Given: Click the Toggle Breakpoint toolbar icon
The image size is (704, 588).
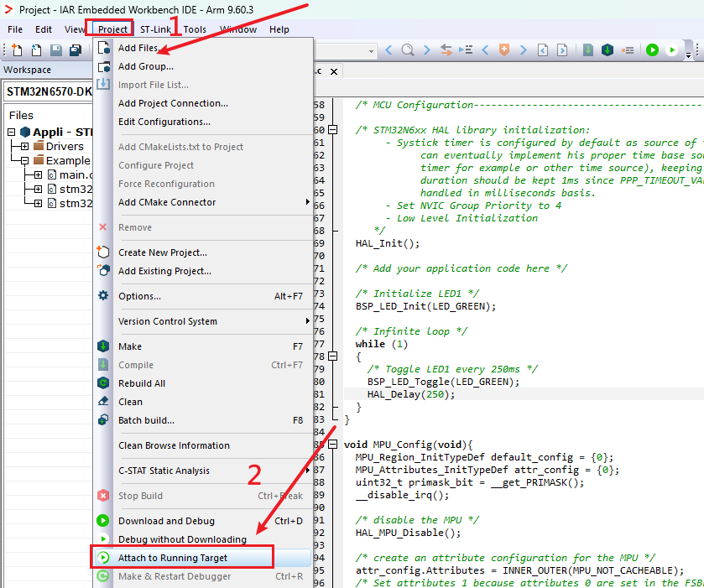Looking at the screenshot, I should [628, 50].
